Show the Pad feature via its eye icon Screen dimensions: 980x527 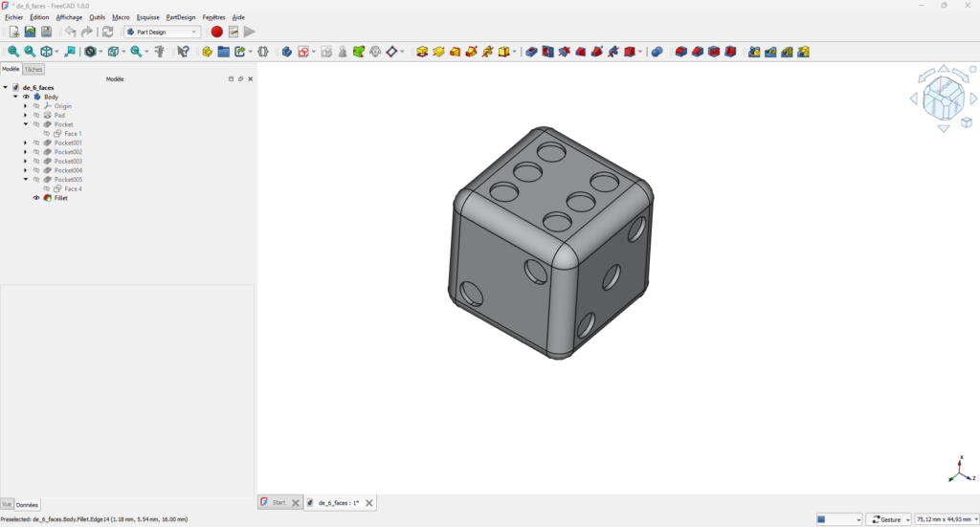click(36, 115)
